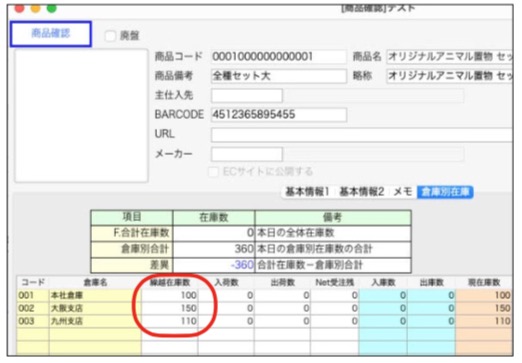Click the 商品確認 button
The width and height of the screenshot is (522, 363).
pos(51,34)
